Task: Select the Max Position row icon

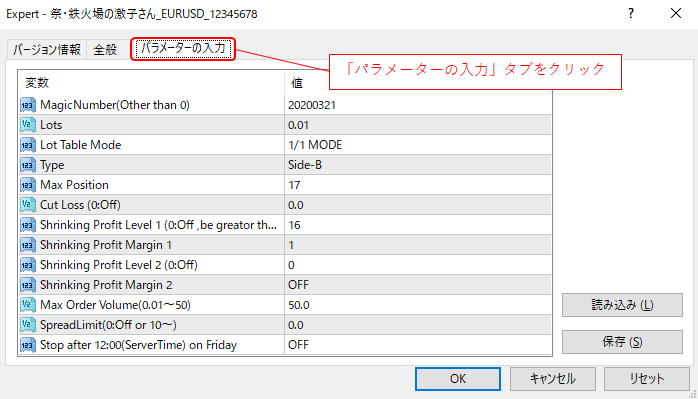Action: 28,185
